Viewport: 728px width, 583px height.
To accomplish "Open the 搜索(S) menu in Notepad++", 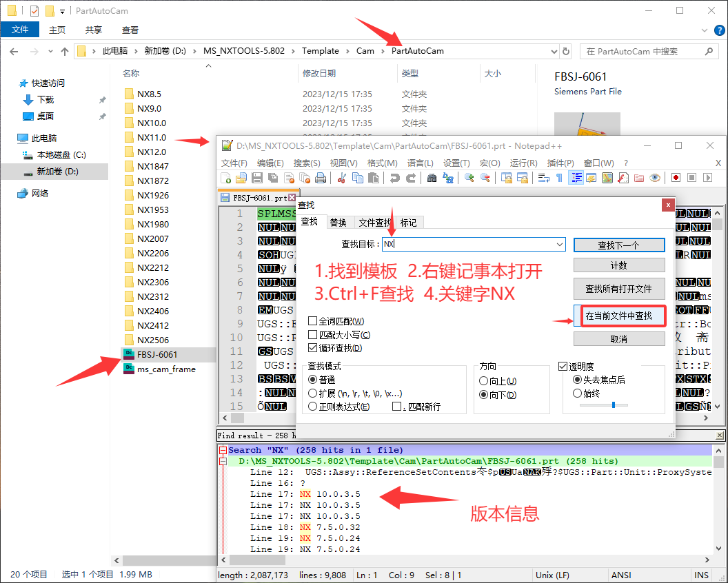I will coord(307,163).
